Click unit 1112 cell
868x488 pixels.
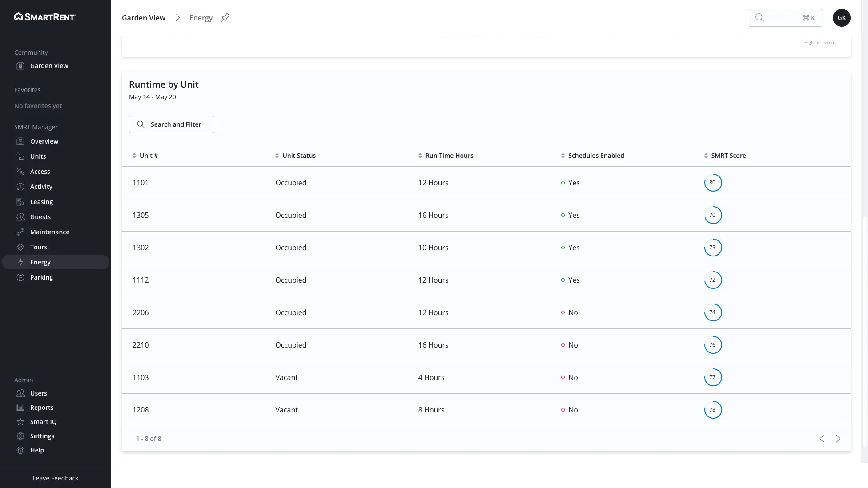coord(141,280)
